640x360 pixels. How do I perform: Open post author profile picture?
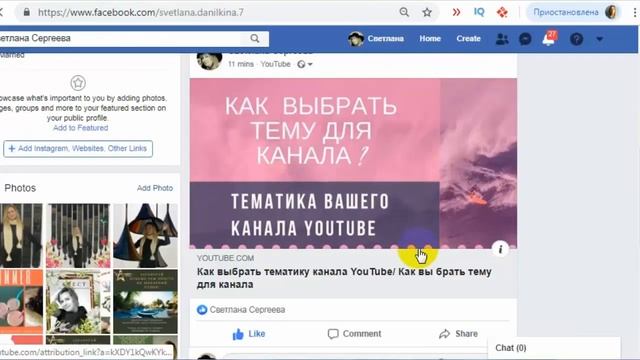[209, 60]
